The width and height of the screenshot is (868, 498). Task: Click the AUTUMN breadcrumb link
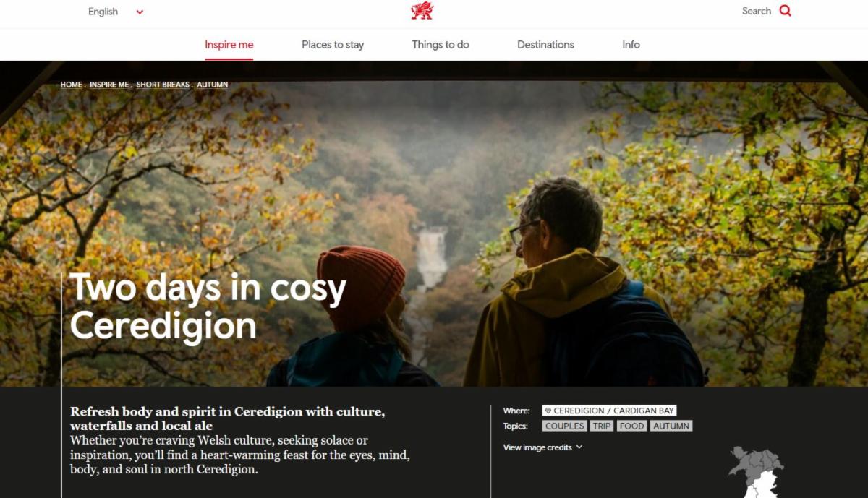click(x=213, y=85)
